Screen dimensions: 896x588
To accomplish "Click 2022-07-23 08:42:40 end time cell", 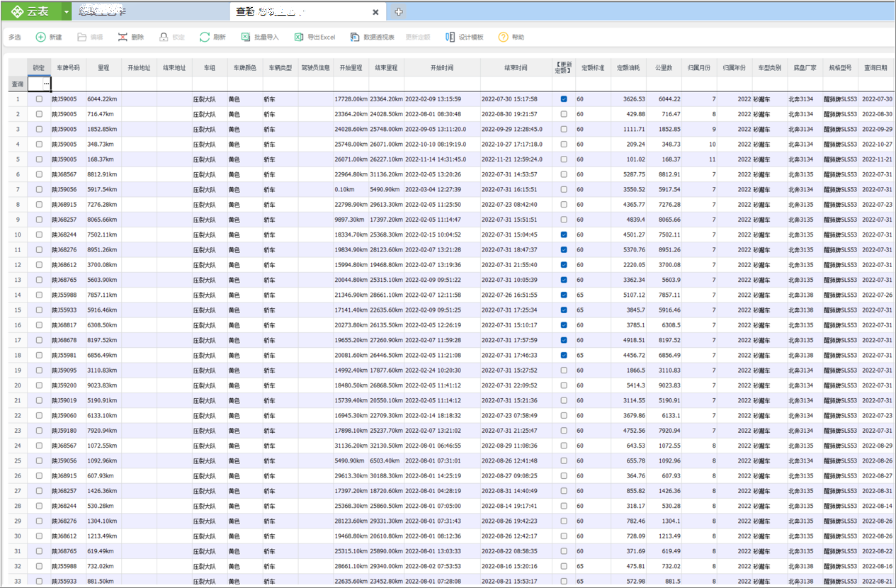I will [x=516, y=205].
